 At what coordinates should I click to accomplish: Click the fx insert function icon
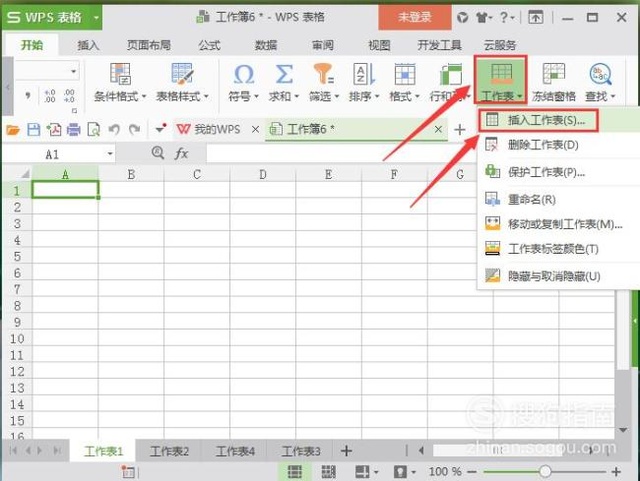pos(181,154)
